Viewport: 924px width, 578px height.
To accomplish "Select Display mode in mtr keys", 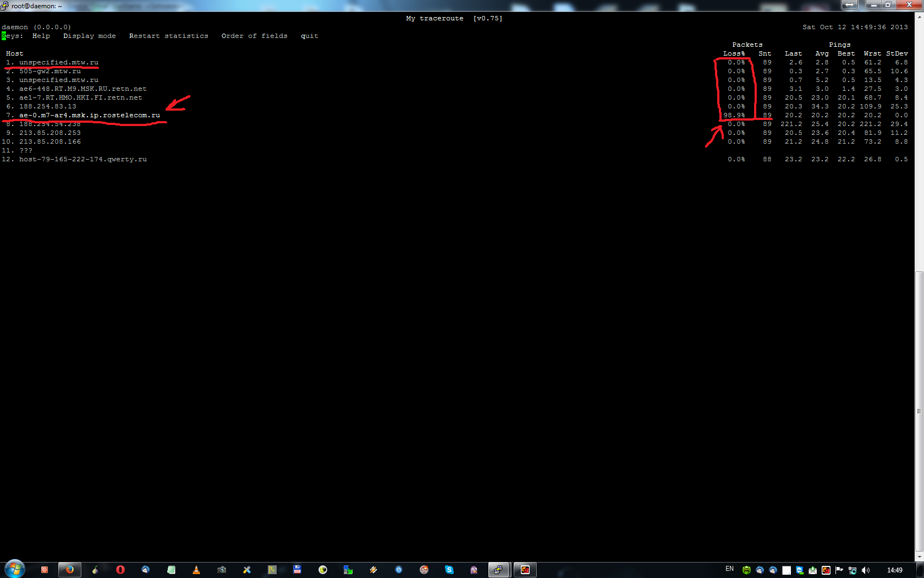I will coord(89,36).
